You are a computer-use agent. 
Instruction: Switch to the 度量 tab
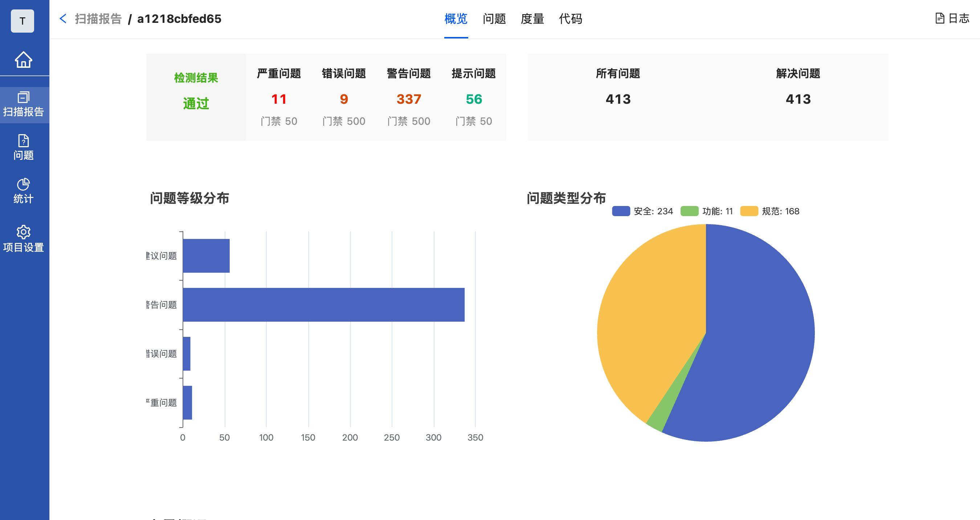point(532,18)
